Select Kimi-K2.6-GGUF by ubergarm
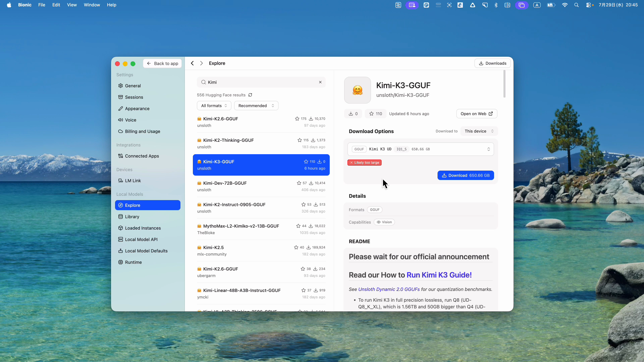This screenshot has width=644, height=362. (261, 272)
